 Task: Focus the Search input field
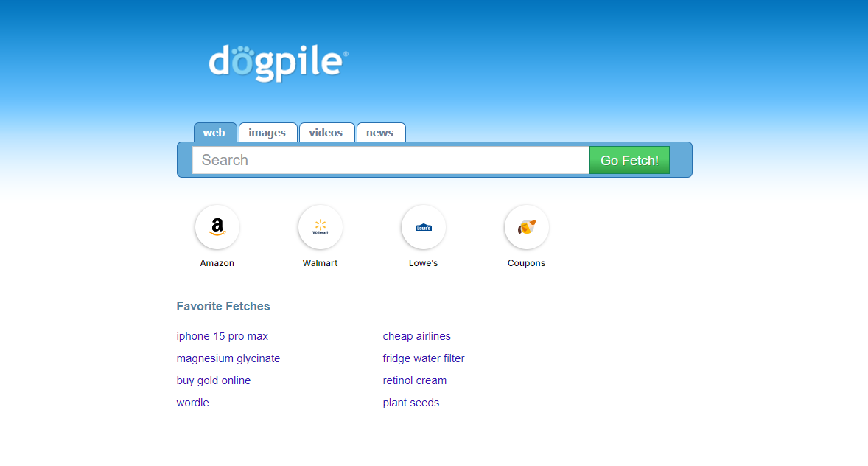click(391, 160)
